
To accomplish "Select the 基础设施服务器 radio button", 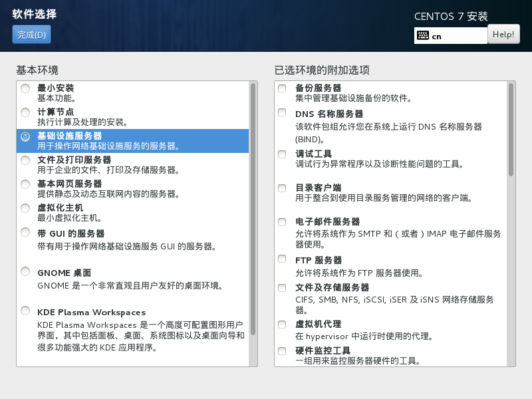I will [x=25, y=136].
